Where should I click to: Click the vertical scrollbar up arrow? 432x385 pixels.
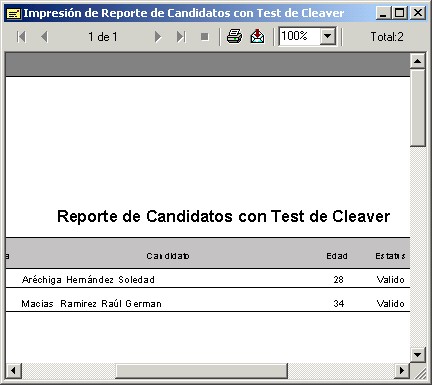pos(418,61)
